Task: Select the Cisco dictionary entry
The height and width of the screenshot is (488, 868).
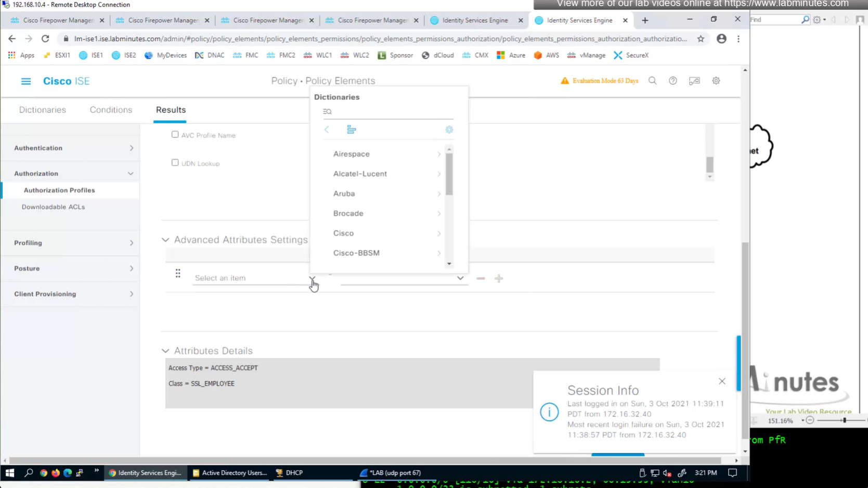Action: coord(343,233)
